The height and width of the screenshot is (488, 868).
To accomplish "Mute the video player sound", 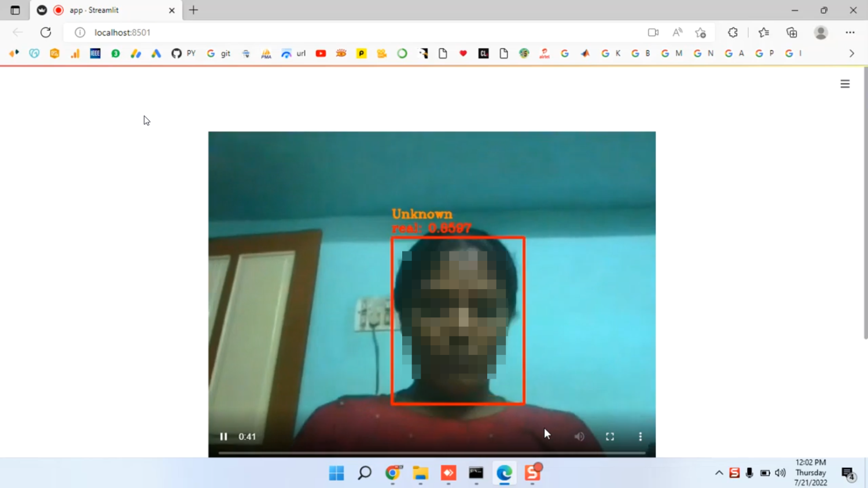I will [x=579, y=437].
